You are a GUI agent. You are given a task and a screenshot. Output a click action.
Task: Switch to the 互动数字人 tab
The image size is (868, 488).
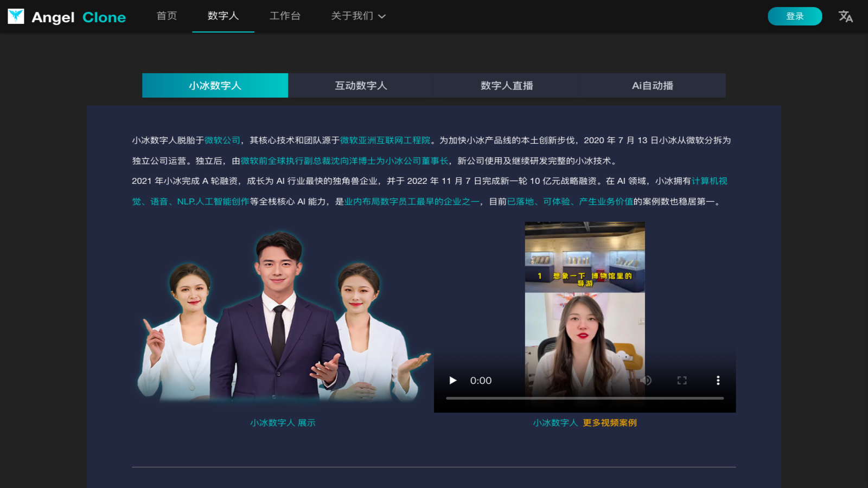pyautogui.click(x=361, y=86)
